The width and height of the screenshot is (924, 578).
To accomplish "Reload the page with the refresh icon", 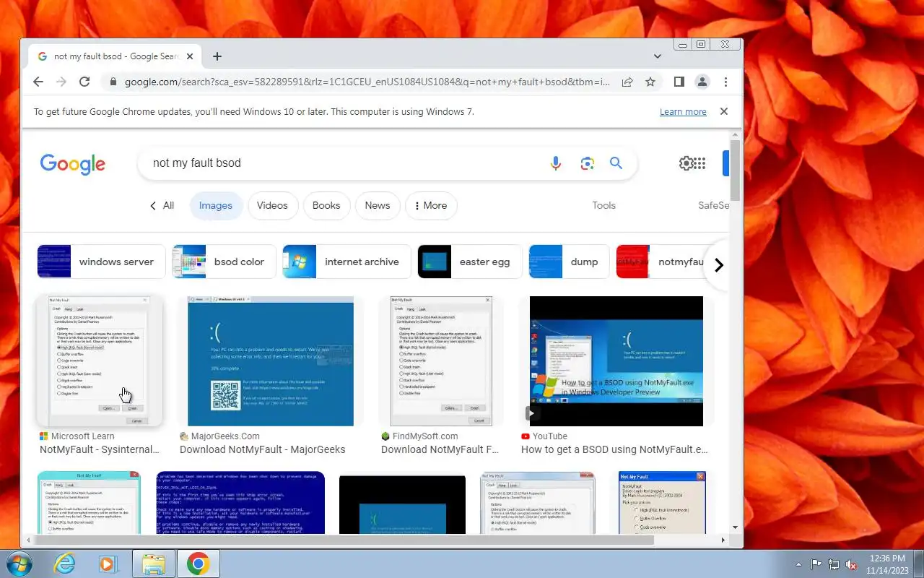I will pos(84,82).
